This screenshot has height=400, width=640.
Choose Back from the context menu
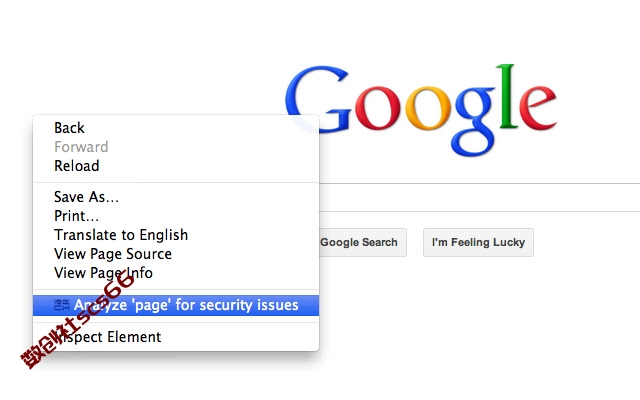click(x=69, y=128)
